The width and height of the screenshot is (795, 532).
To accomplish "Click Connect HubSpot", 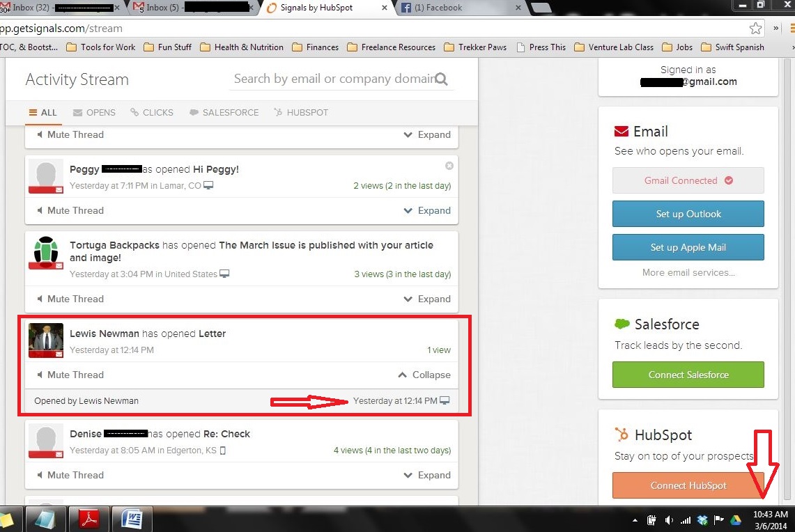I will [688, 485].
